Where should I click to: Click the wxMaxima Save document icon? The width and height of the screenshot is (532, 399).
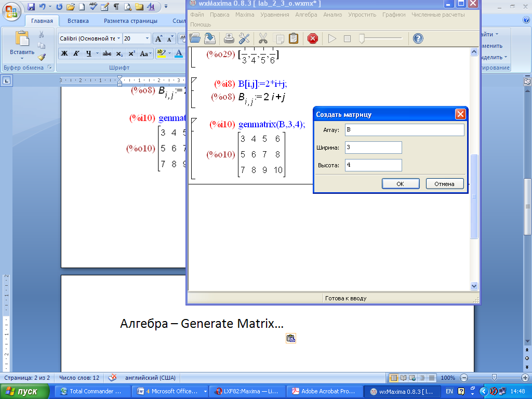(x=210, y=38)
